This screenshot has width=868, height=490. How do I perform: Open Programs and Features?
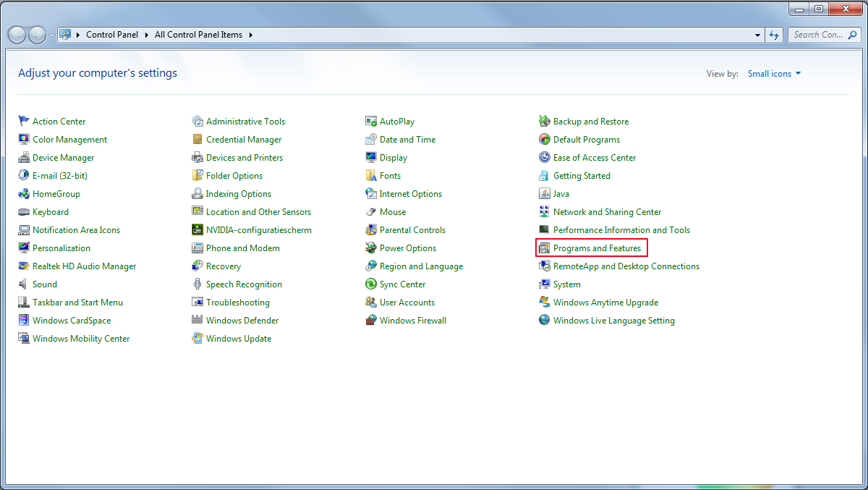(x=597, y=248)
